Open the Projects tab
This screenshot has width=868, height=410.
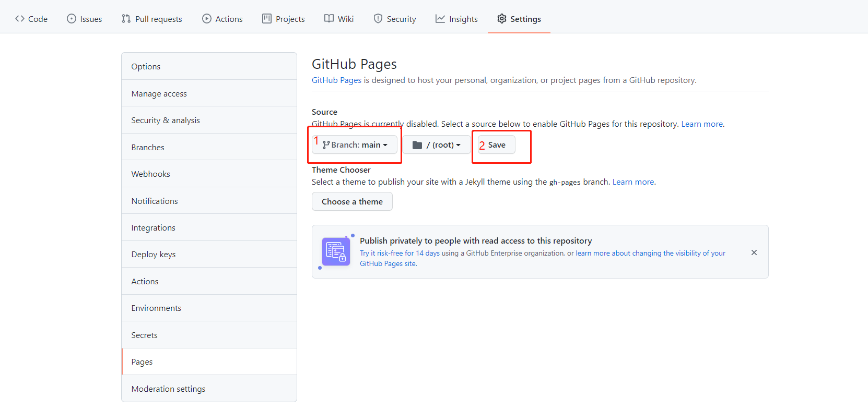[284, 19]
